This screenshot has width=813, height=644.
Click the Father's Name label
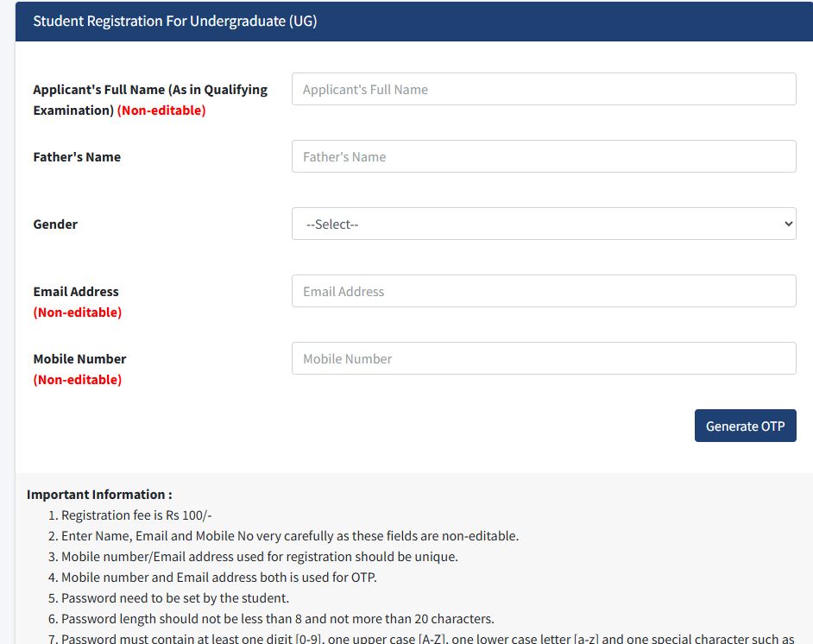point(77,157)
